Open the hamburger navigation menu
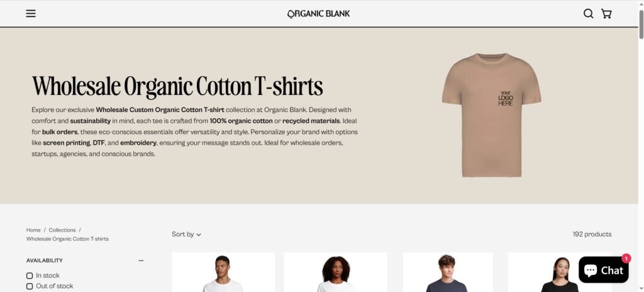Screen dimensions: 644x292 [x=31, y=14]
